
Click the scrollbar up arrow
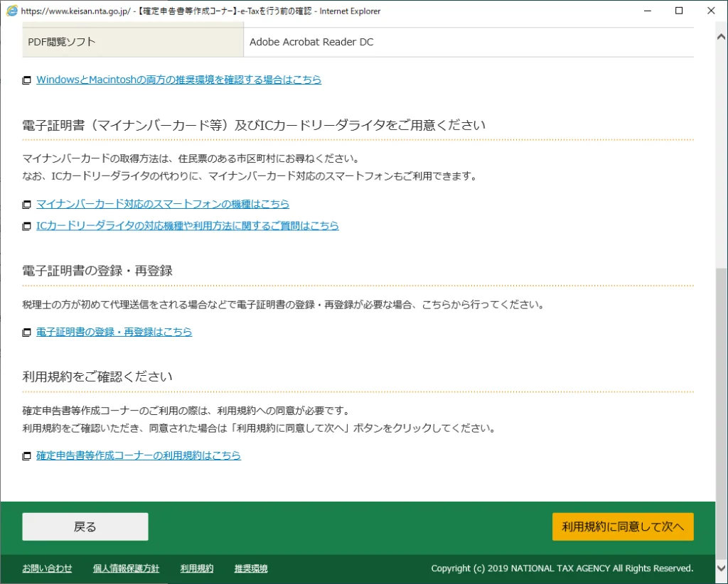(x=722, y=37)
